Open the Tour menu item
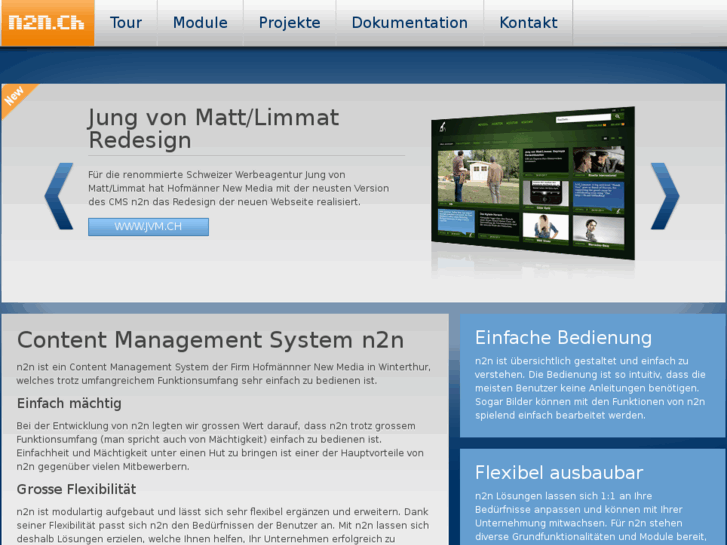727x545 pixels. (126, 23)
